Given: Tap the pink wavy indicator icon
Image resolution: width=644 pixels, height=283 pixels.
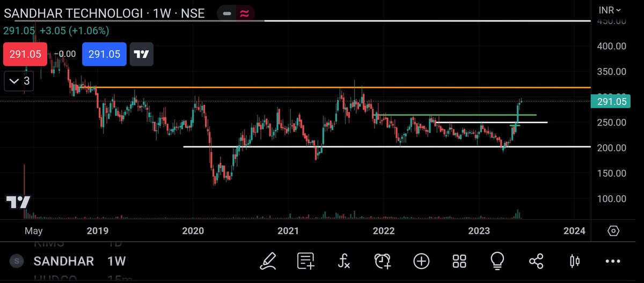Looking at the screenshot, I should 244,13.
